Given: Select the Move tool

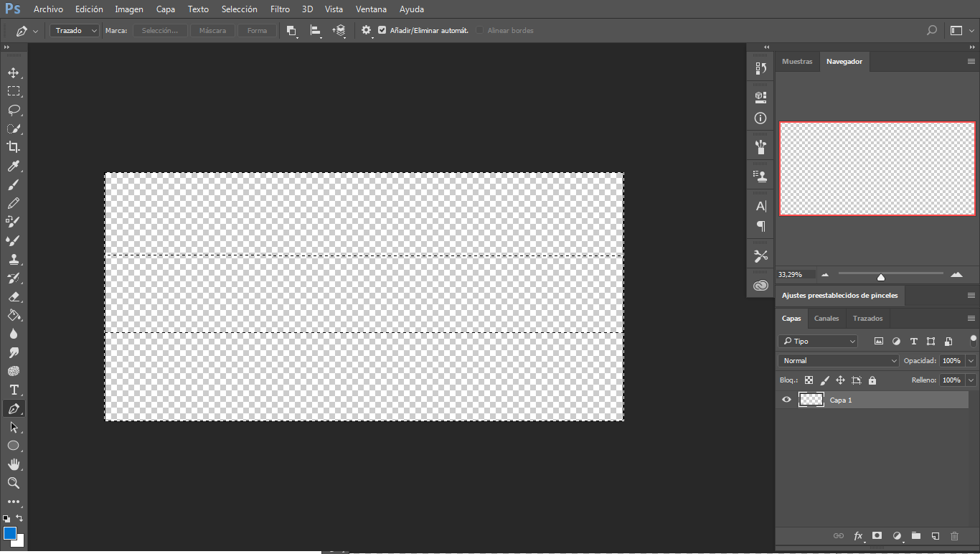Looking at the screenshot, I should pos(13,73).
